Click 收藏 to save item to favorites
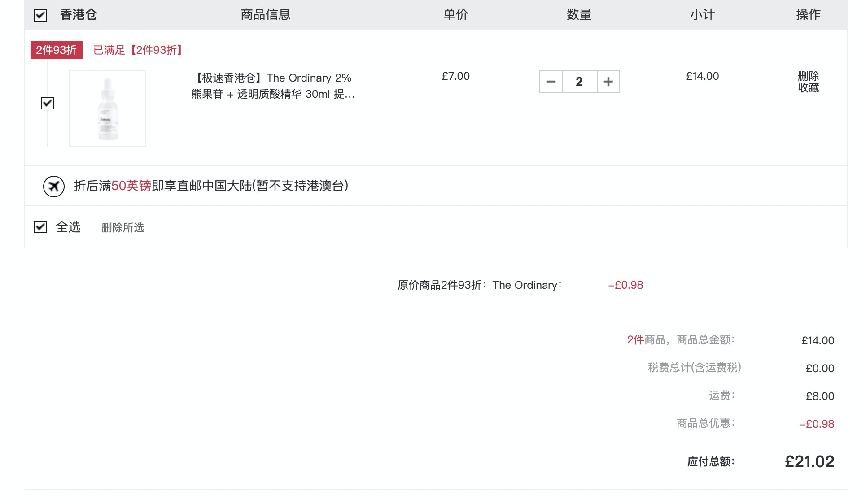This screenshot has width=857, height=504. tap(809, 88)
